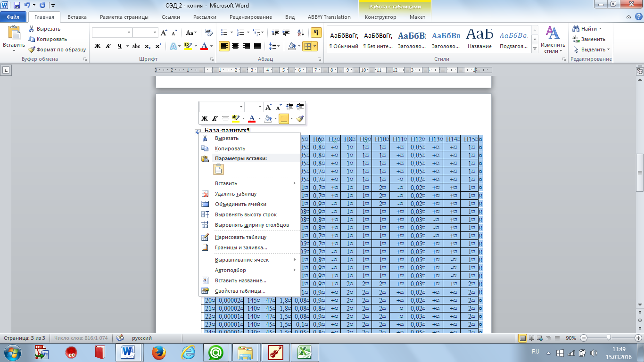Click the Вырезать scissors in the ribbon

[x=32, y=29]
